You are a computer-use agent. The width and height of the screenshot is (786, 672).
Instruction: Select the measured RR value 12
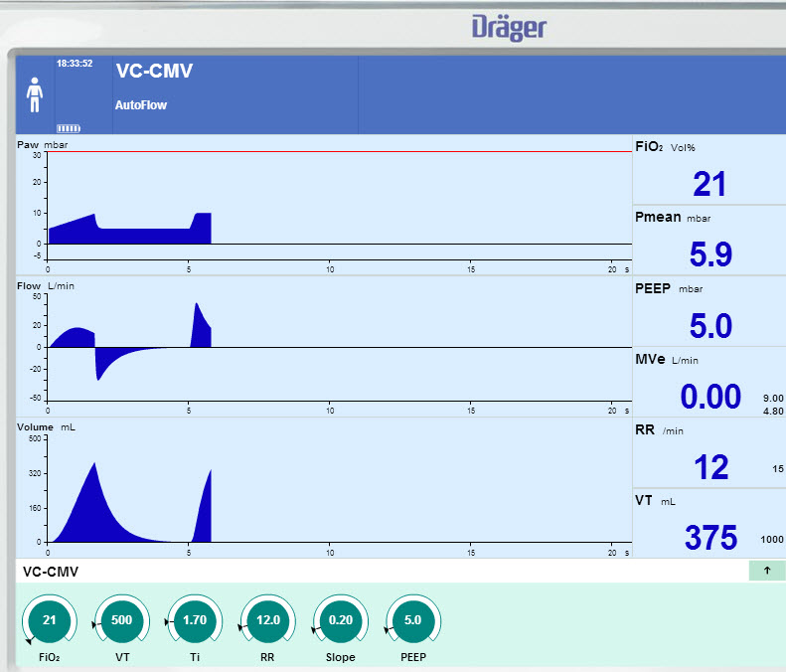click(x=710, y=467)
